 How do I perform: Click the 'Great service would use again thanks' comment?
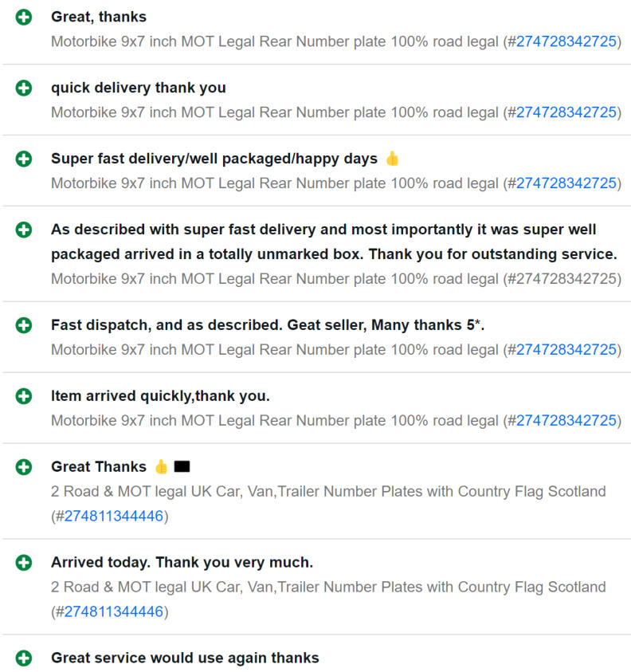185,658
